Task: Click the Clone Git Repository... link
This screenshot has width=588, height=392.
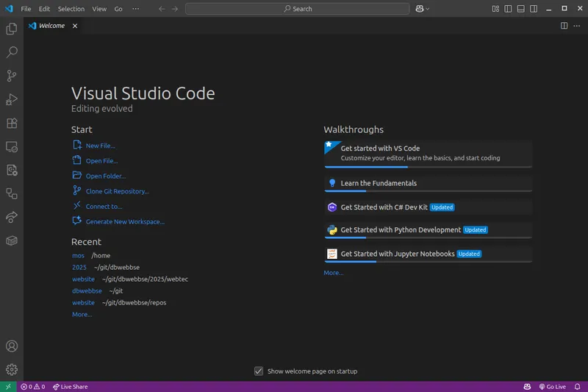Action: pos(117,191)
